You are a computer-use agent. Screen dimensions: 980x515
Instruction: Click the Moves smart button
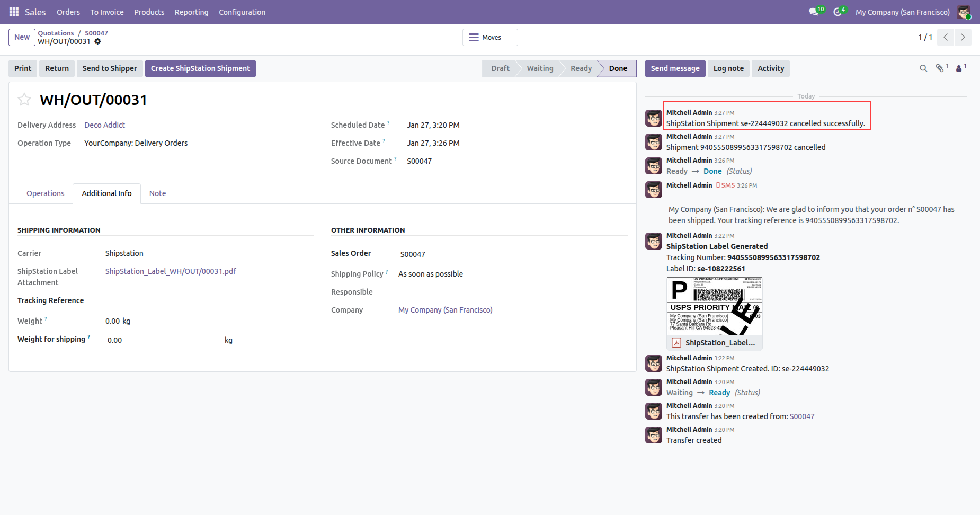pos(490,37)
